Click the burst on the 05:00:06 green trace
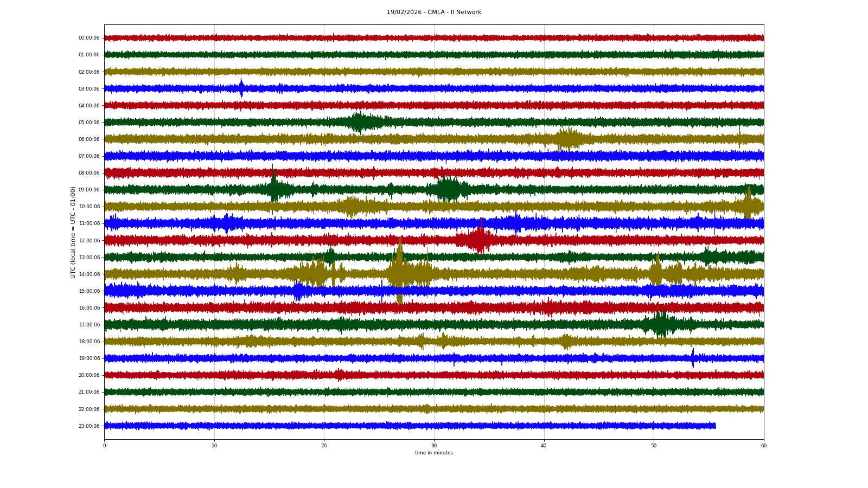The height and width of the screenshot is (488, 868). (x=359, y=122)
